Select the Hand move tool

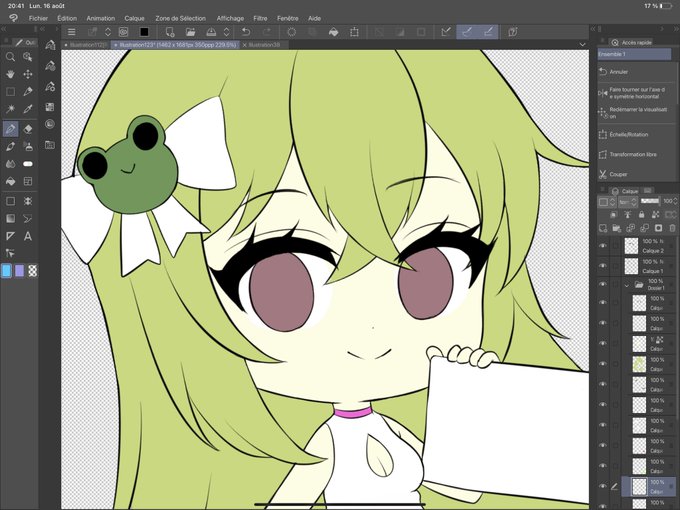pos(10,74)
